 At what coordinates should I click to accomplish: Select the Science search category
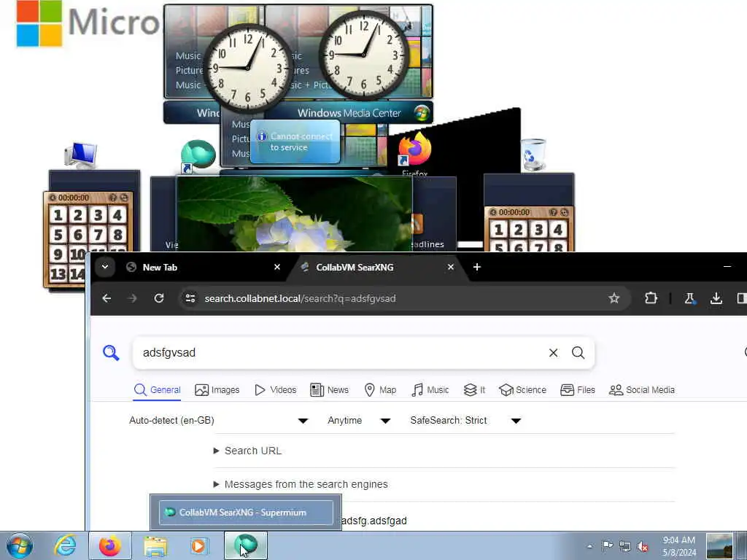(x=522, y=390)
